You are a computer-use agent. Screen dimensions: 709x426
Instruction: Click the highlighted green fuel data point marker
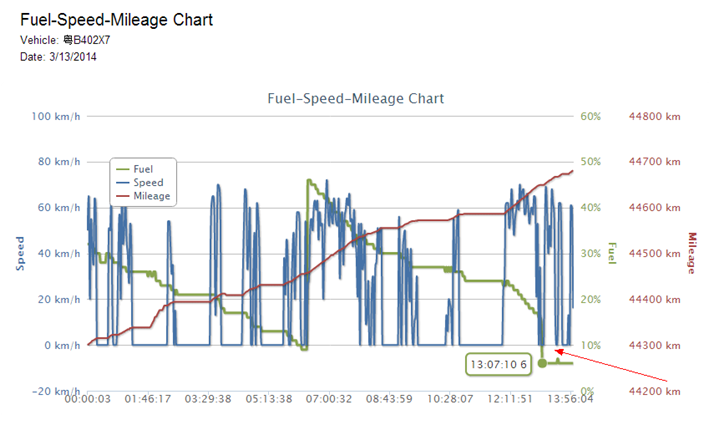pos(542,363)
